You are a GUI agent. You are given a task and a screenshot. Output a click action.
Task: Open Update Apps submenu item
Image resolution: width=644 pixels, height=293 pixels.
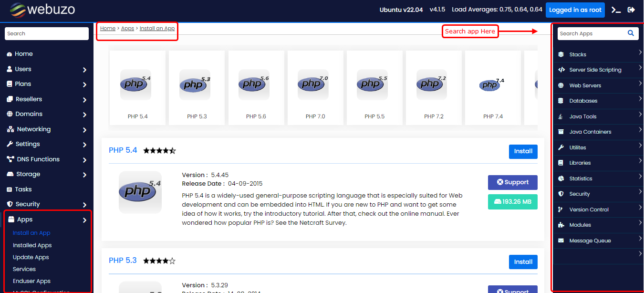31,257
